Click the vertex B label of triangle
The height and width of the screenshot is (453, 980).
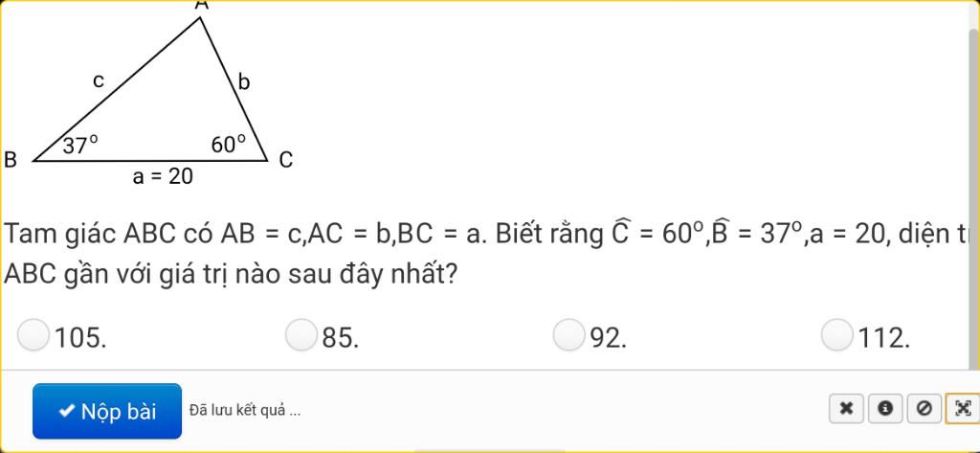(x=10, y=160)
